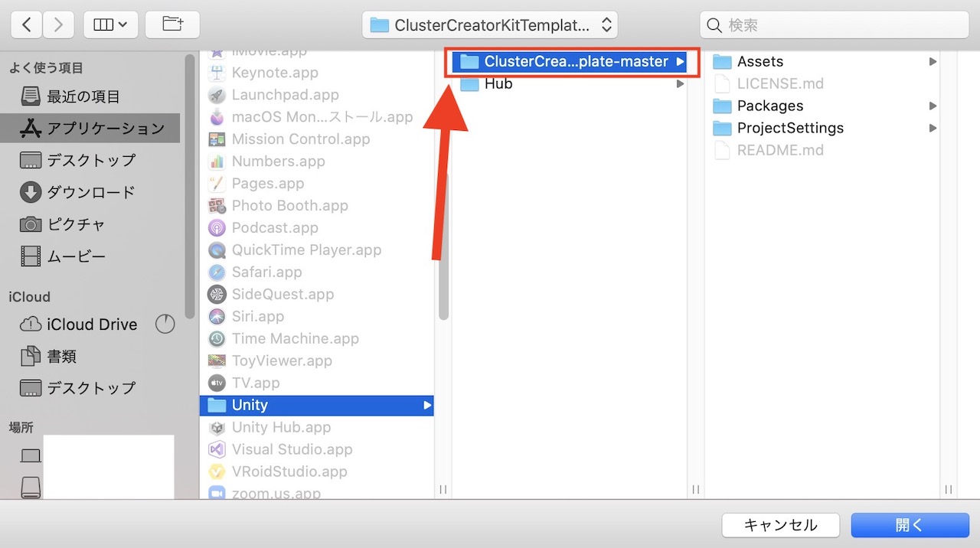Image resolution: width=980 pixels, height=548 pixels.
Task: Click the back navigation arrow
Action: click(27, 25)
